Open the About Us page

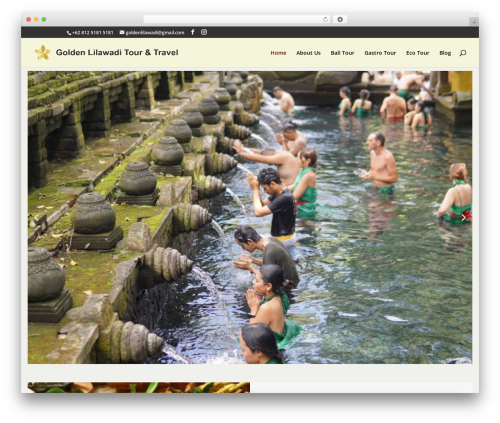pyautogui.click(x=308, y=53)
